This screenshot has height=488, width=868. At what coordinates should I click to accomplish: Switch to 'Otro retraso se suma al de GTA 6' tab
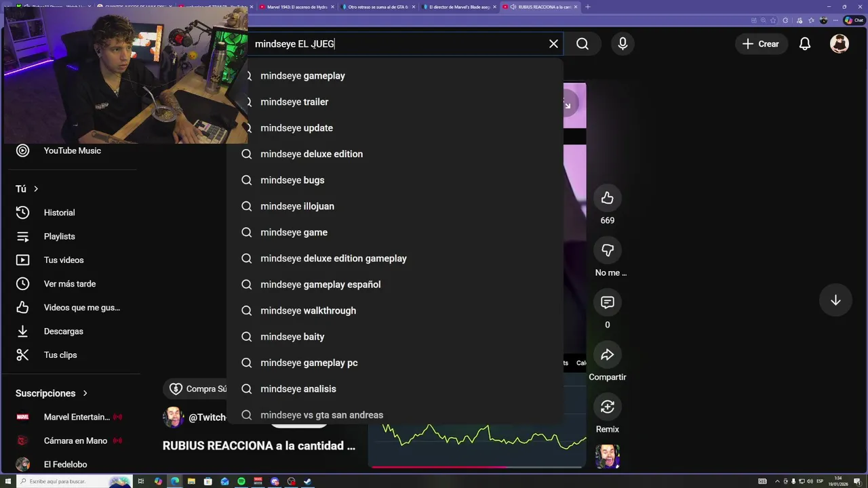click(x=378, y=7)
